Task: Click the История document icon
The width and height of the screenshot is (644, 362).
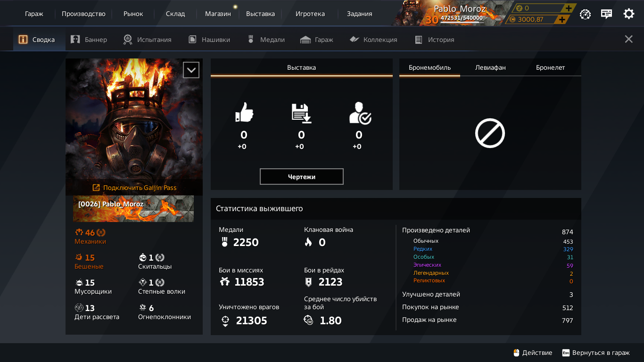Action: point(419,40)
